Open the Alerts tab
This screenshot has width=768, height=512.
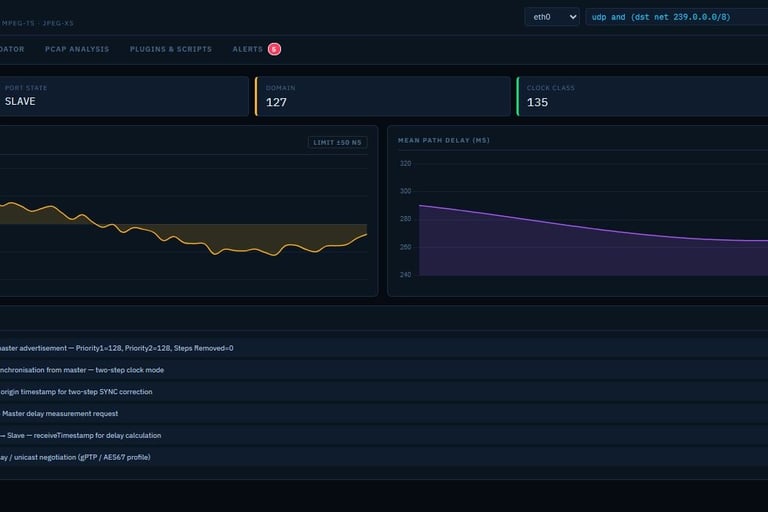pos(247,49)
